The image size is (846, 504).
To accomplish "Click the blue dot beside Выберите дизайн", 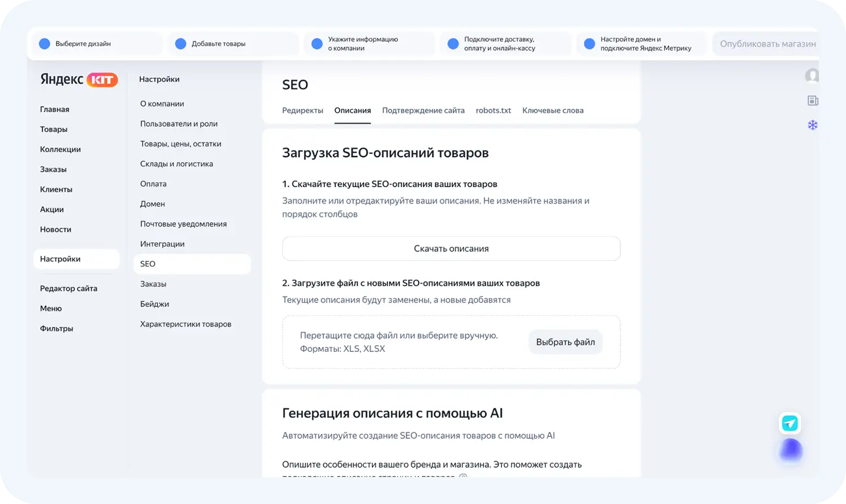I will pos(45,44).
